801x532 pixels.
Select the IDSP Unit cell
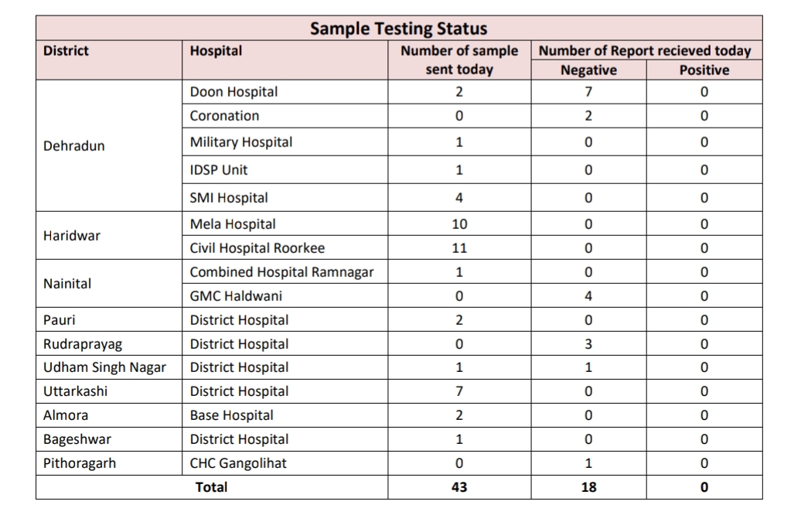click(x=219, y=170)
